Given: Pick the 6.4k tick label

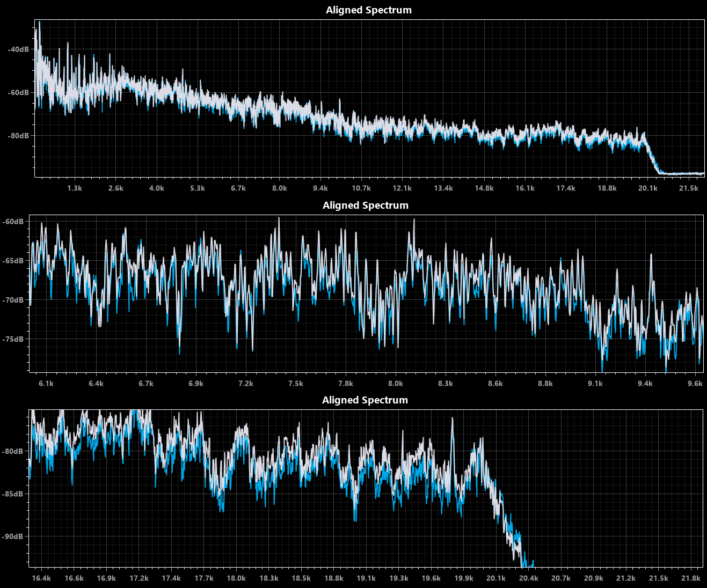Looking at the screenshot, I should 96,384.
